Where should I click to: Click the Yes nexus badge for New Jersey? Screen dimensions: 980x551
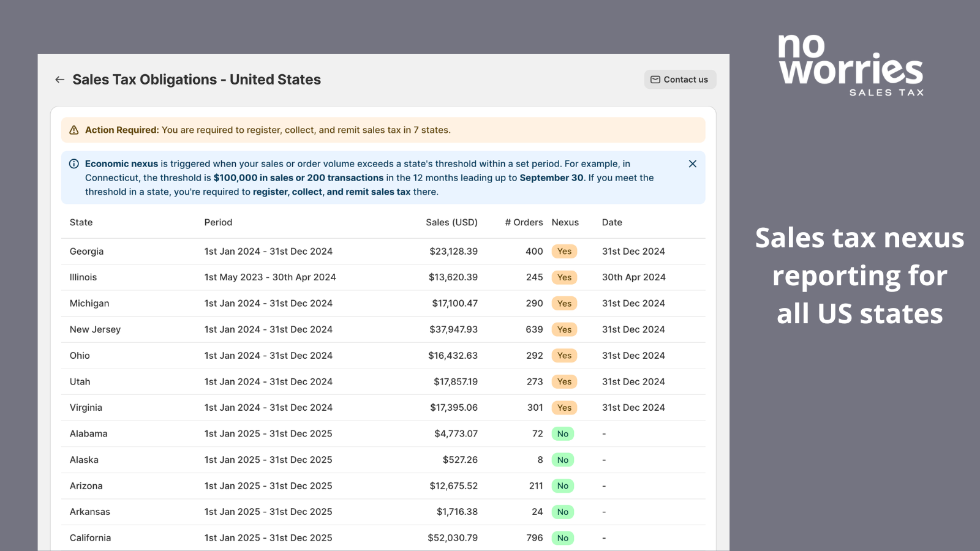click(564, 329)
